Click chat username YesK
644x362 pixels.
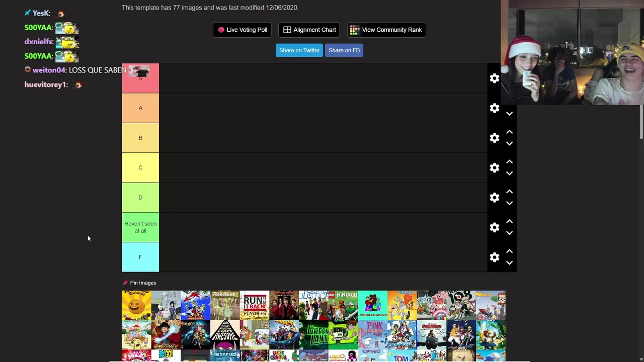pyautogui.click(x=41, y=13)
